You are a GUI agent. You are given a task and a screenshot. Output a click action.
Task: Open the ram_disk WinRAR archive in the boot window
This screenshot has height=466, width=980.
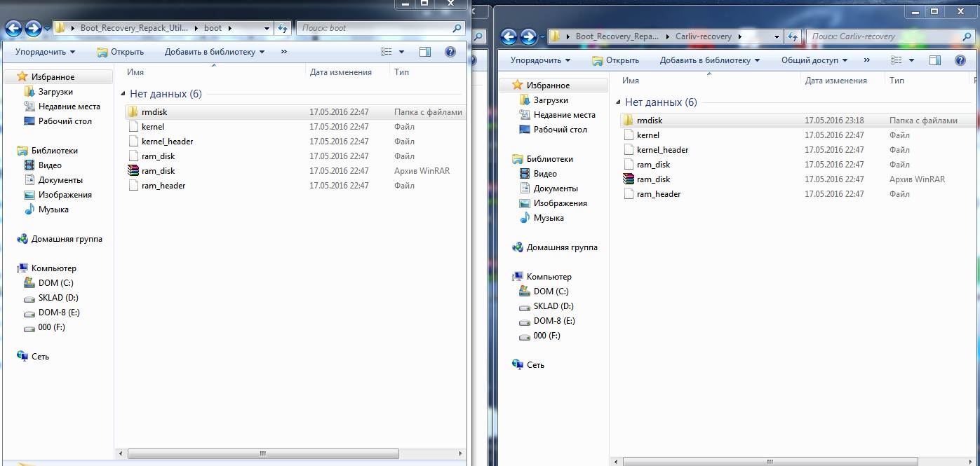[158, 171]
